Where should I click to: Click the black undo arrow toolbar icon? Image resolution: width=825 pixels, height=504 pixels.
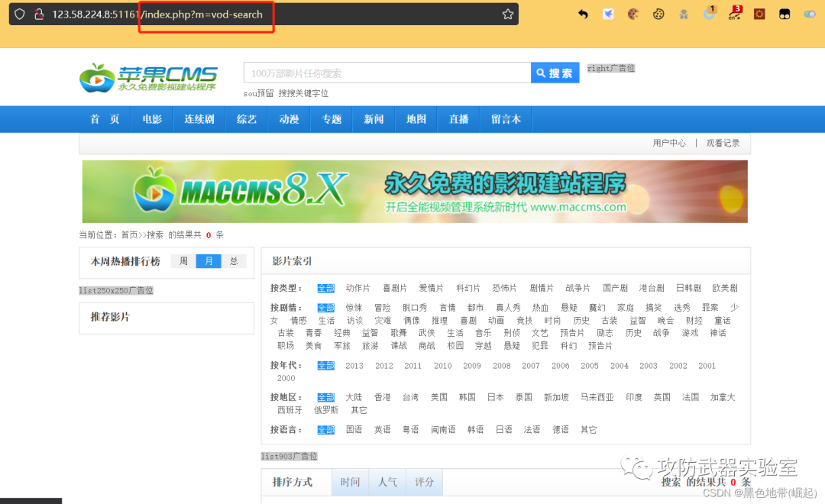(x=583, y=15)
